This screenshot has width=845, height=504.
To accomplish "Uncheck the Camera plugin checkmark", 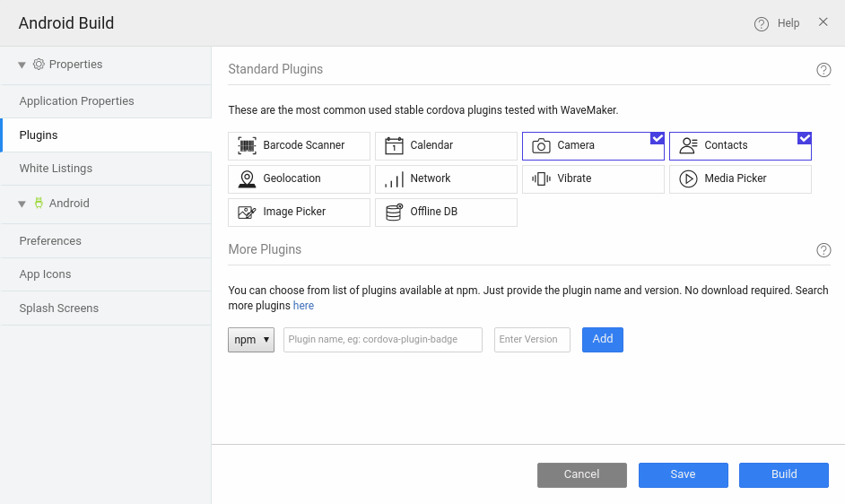I will pyautogui.click(x=657, y=138).
